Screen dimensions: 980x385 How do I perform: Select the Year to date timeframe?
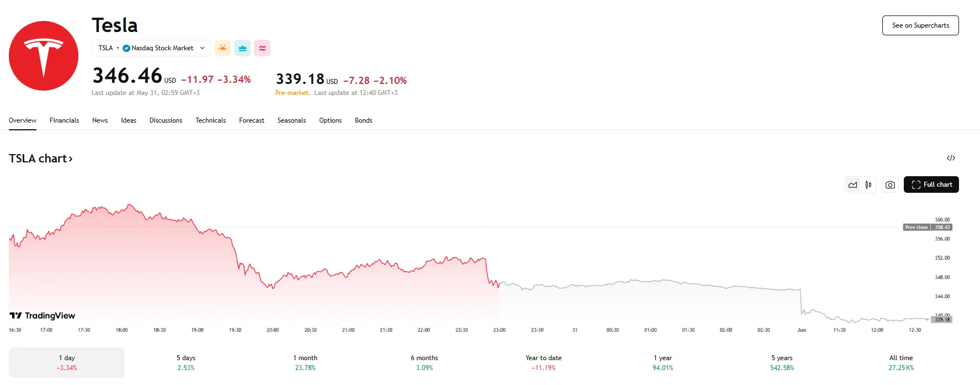click(x=543, y=362)
